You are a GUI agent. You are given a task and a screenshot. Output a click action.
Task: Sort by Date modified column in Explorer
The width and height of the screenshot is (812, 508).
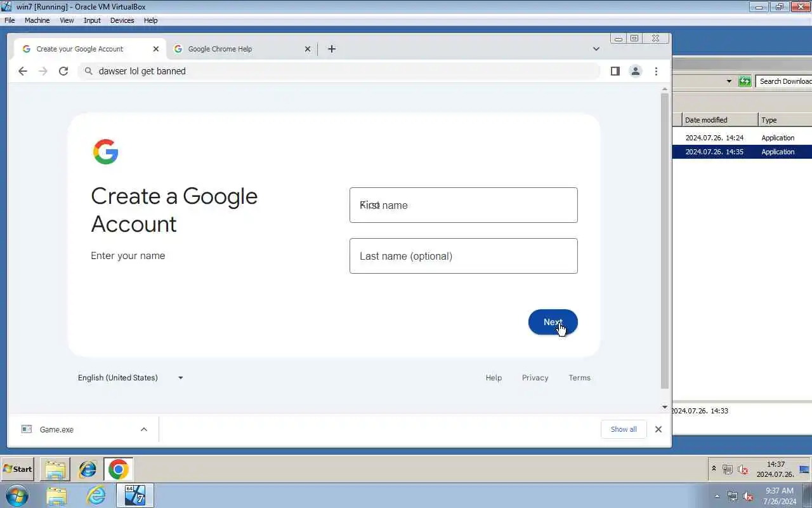(x=719, y=120)
